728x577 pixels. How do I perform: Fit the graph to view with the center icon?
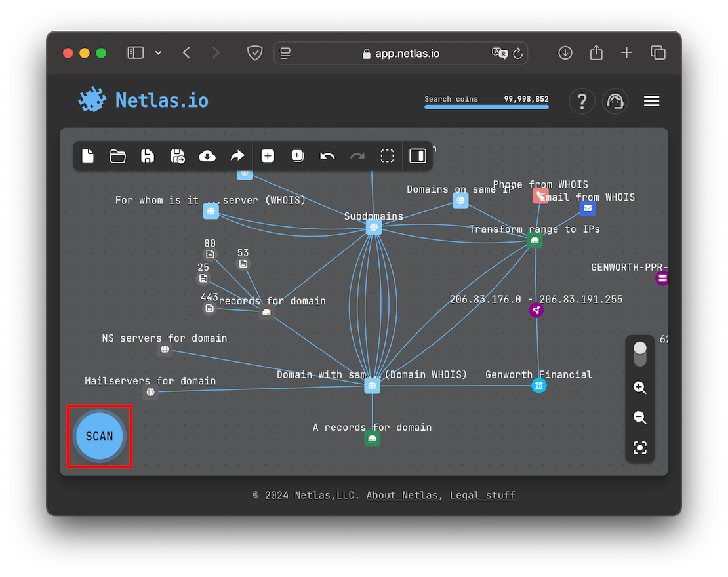[639, 448]
